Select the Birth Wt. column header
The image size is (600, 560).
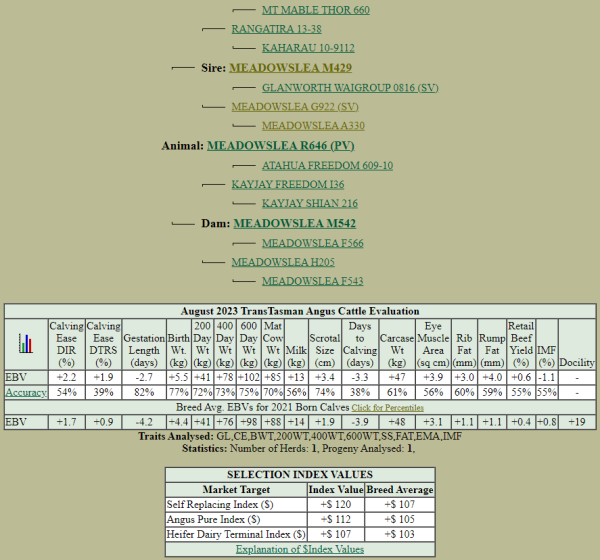(179, 344)
